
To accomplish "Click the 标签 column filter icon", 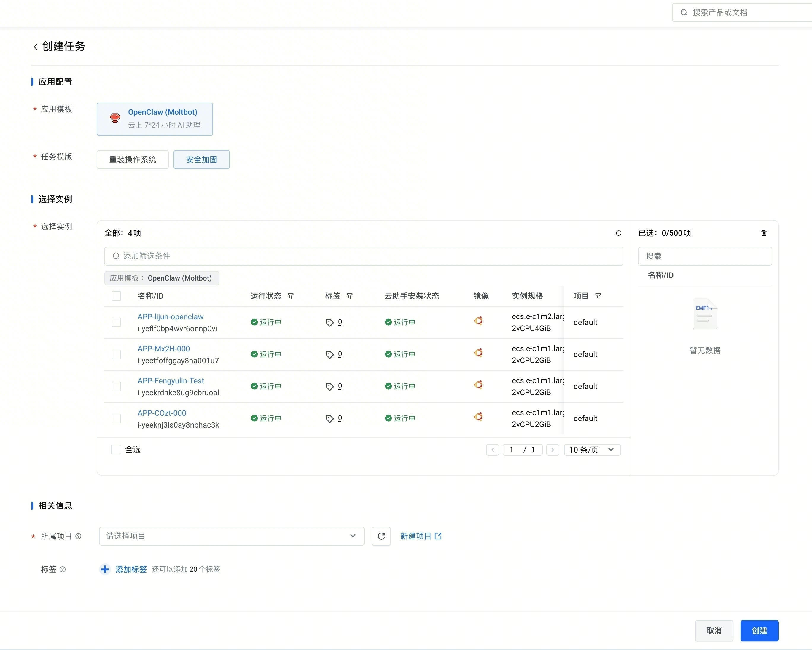I will [x=350, y=296].
